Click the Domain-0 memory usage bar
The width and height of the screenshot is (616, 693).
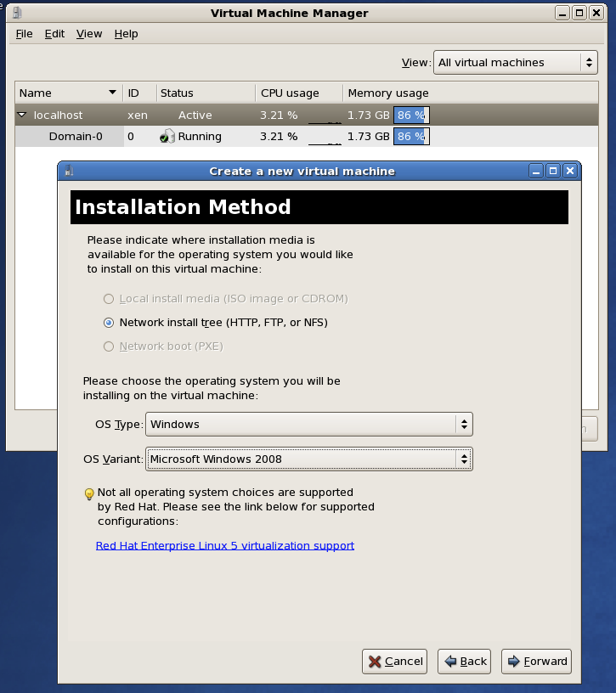(411, 136)
